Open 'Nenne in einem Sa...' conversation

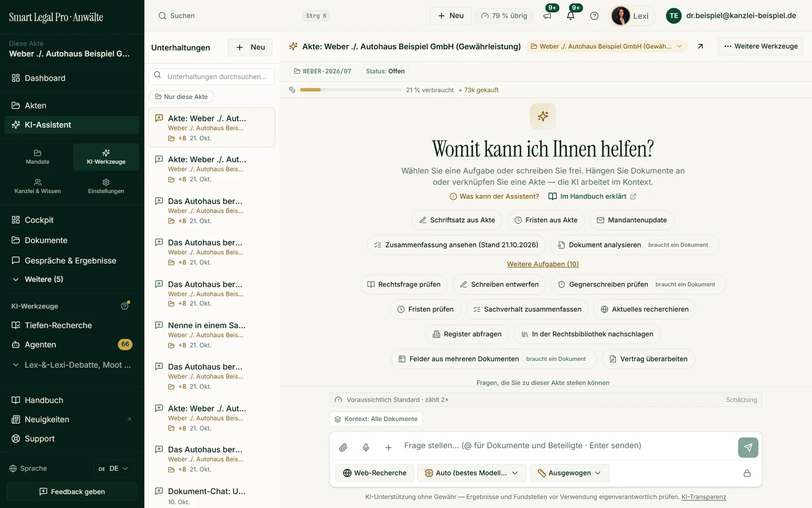point(212,335)
